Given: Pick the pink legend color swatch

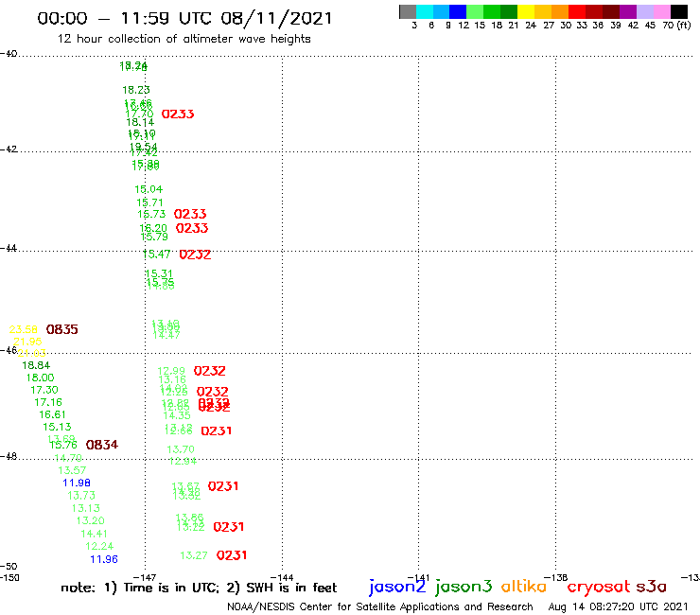Looking at the screenshot, I should point(662,11).
